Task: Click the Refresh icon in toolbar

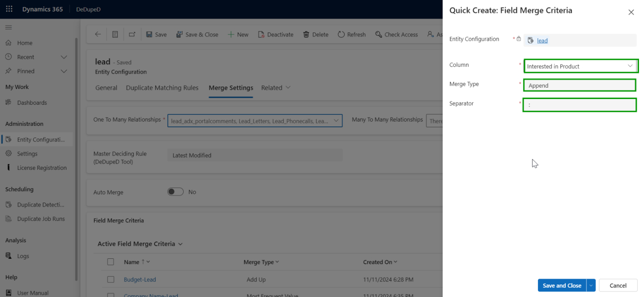Action: (x=341, y=35)
